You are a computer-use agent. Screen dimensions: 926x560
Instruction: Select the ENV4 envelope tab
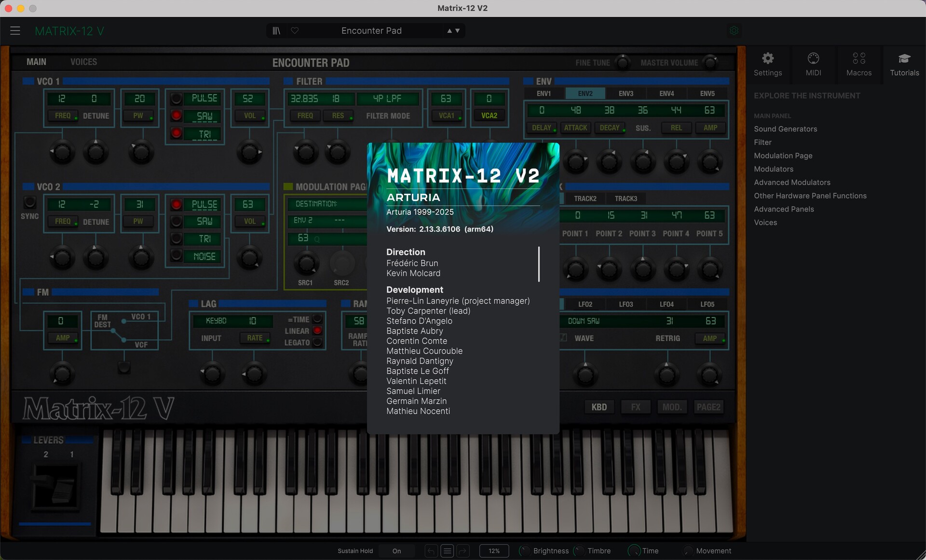pyautogui.click(x=667, y=93)
